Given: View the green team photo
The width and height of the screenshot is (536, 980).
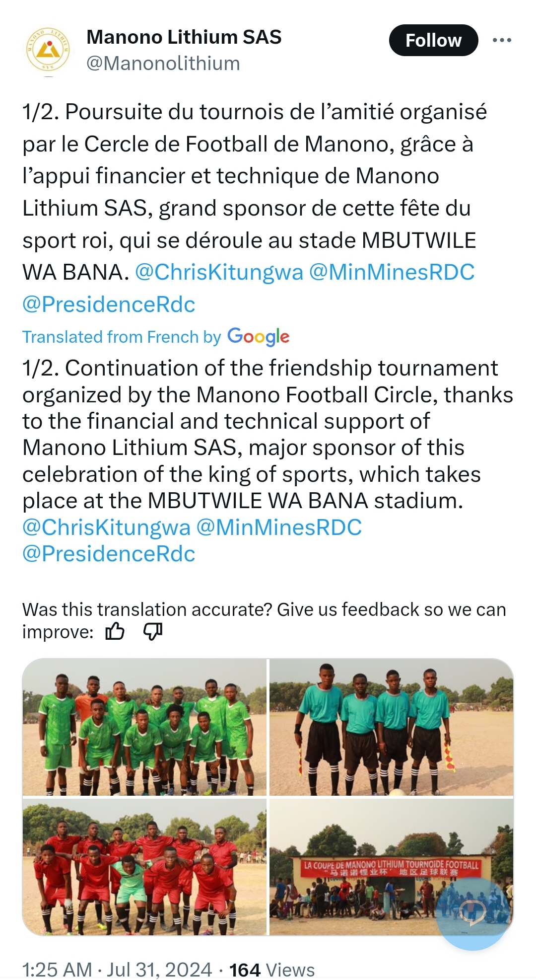Looking at the screenshot, I should pyautogui.click(x=144, y=727).
